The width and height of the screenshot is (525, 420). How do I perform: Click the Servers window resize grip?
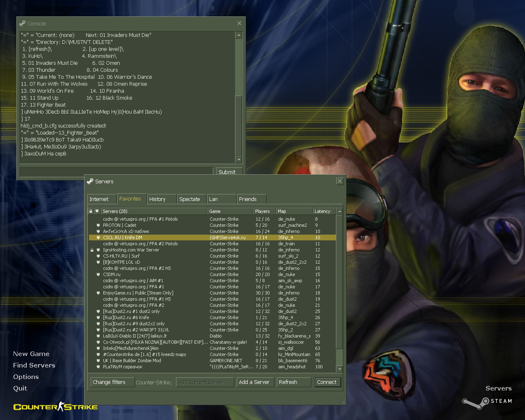coord(343,401)
